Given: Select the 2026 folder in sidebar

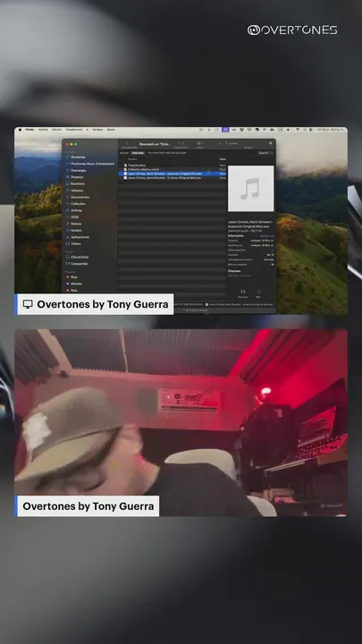Looking at the screenshot, I should coord(74,216).
